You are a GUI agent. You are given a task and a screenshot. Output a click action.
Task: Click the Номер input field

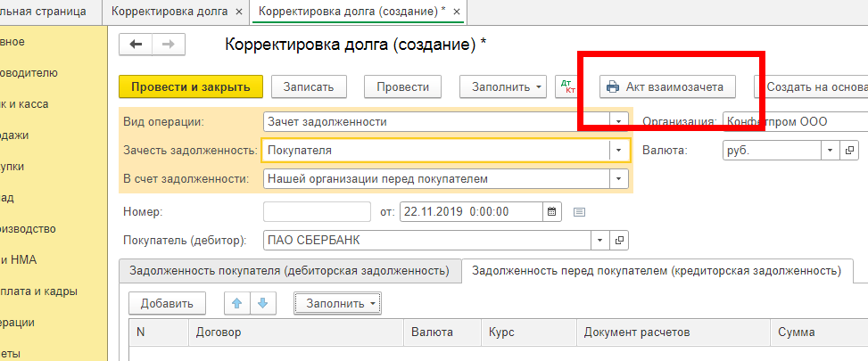tap(317, 212)
